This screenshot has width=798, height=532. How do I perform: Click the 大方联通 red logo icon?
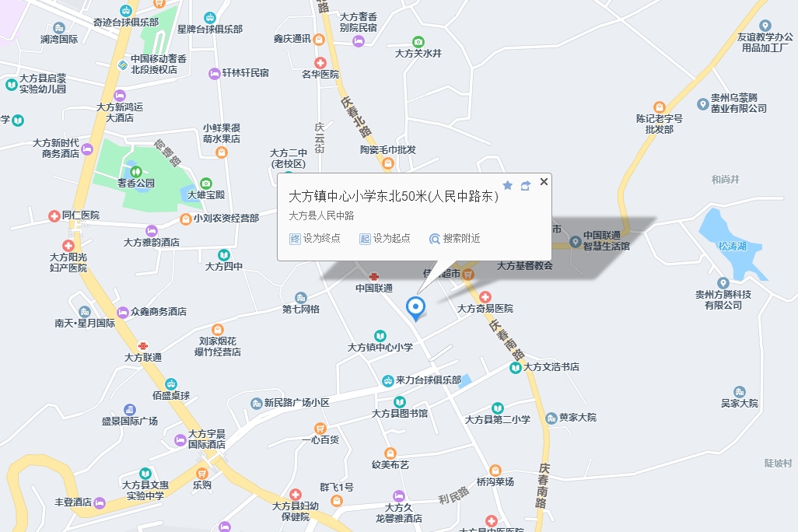pyautogui.click(x=143, y=346)
